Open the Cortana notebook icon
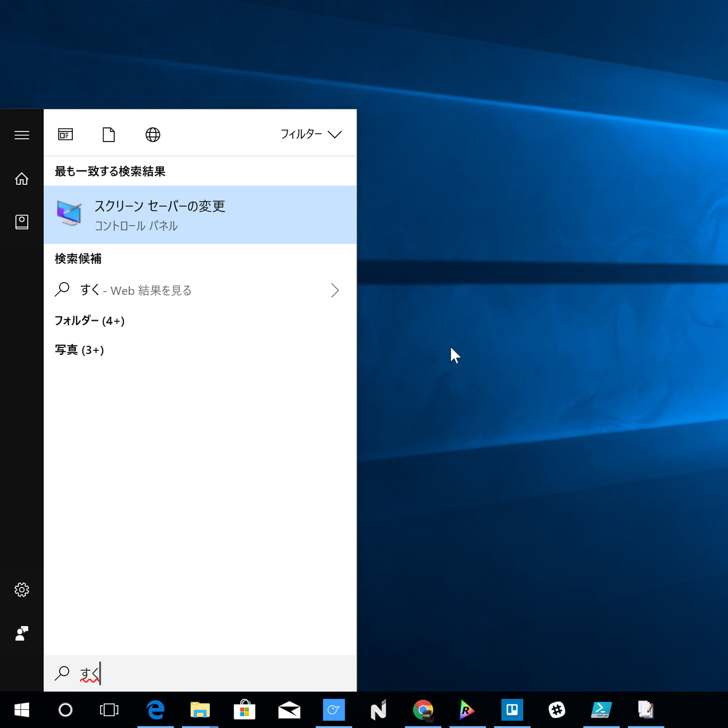728x728 pixels. click(x=22, y=222)
